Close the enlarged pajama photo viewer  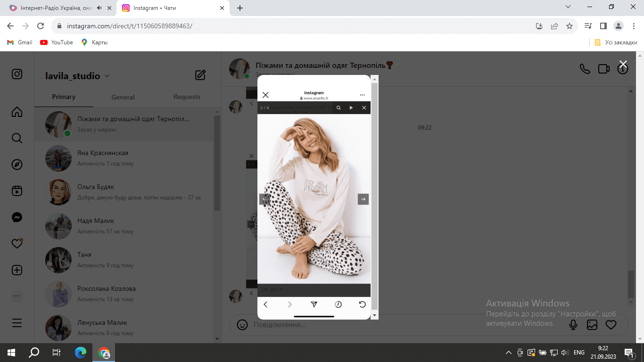click(x=623, y=64)
